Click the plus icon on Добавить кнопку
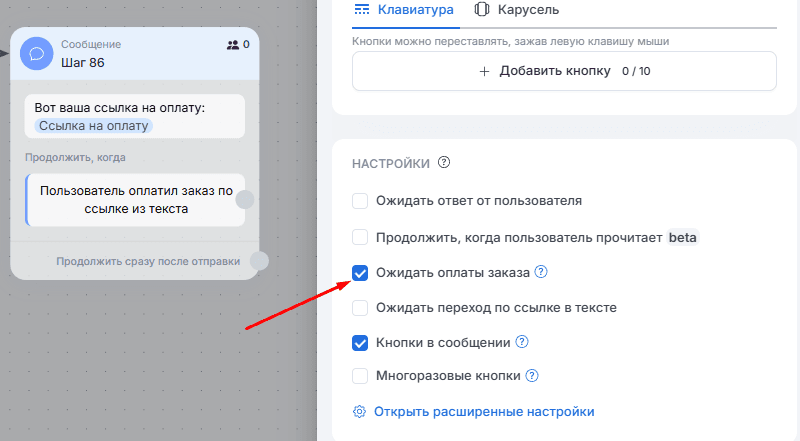Image resolution: width=800 pixels, height=441 pixels. point(484,71)
